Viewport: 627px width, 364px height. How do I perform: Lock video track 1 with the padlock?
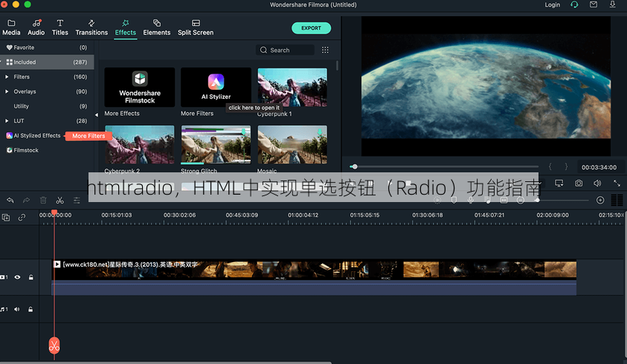click(30, 277)
